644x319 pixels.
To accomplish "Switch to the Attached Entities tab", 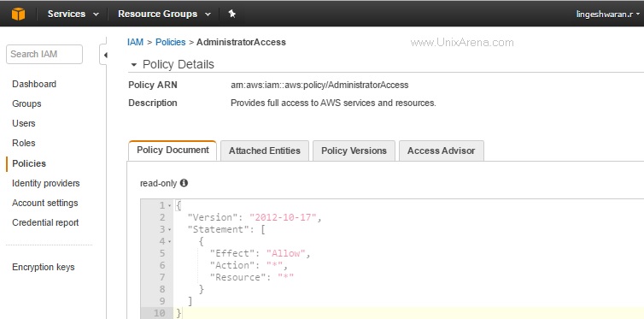I will tap(265, 151).
